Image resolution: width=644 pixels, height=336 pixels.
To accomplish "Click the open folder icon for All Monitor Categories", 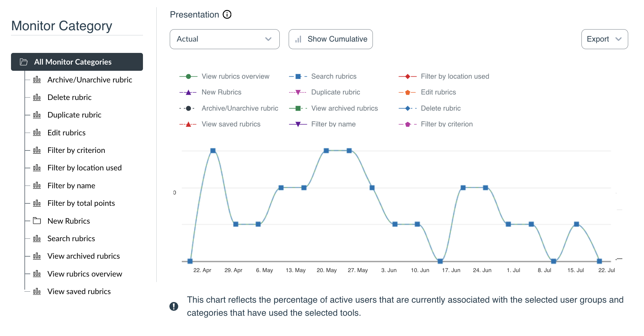I will (24, 62).
